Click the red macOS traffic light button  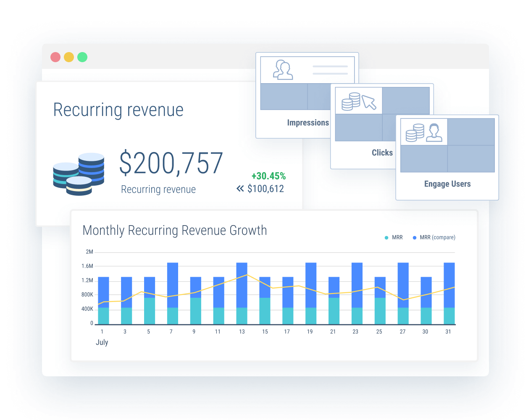coord(55,57)
